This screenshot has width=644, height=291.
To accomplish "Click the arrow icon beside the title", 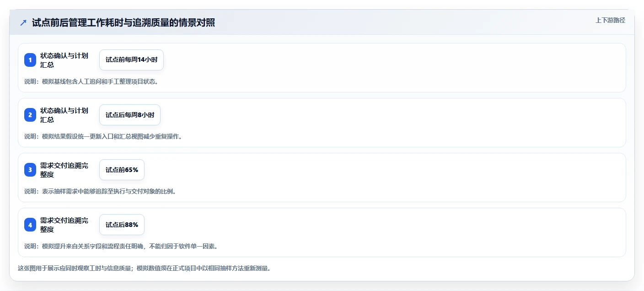I will pos(23,22).
